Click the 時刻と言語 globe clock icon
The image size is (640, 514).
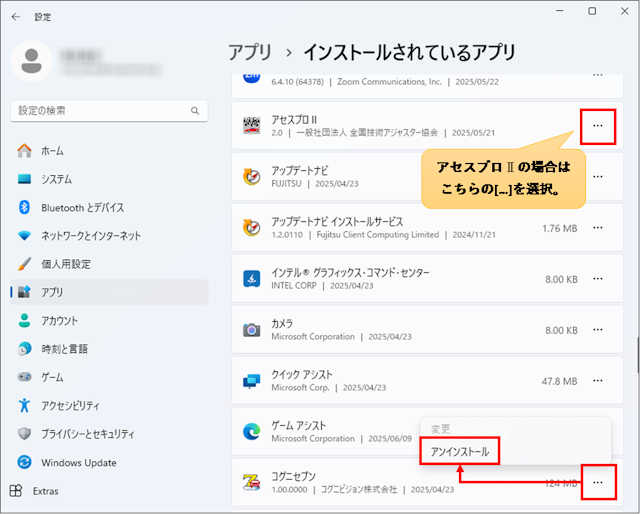coord(24,349)
